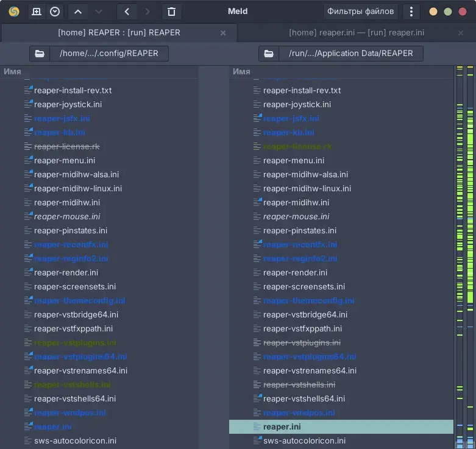Select the [home] REAPER : [run] REAPER tab

[118, 33]
